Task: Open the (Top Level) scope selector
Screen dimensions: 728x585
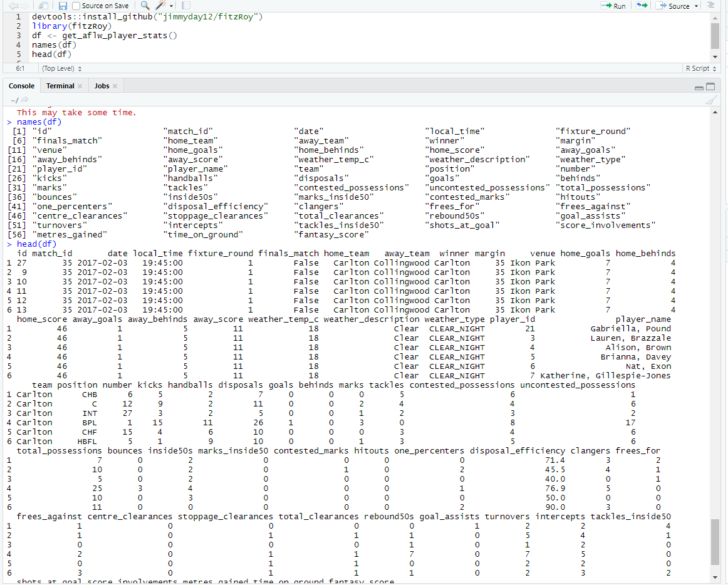Action: point(62,68)
